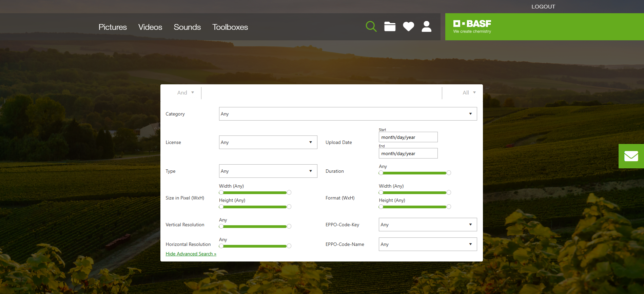Open the user profile icon

[426, 26]
